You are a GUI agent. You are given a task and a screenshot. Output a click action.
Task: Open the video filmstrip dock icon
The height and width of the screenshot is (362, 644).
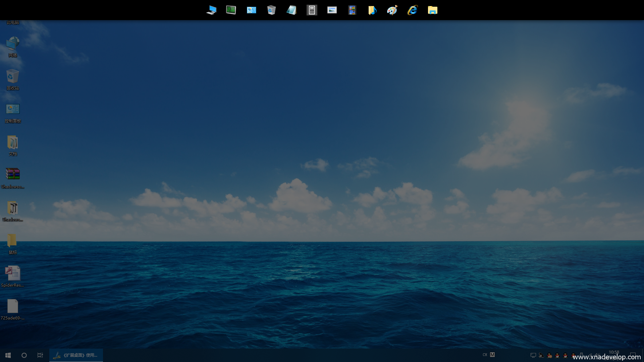352,10
